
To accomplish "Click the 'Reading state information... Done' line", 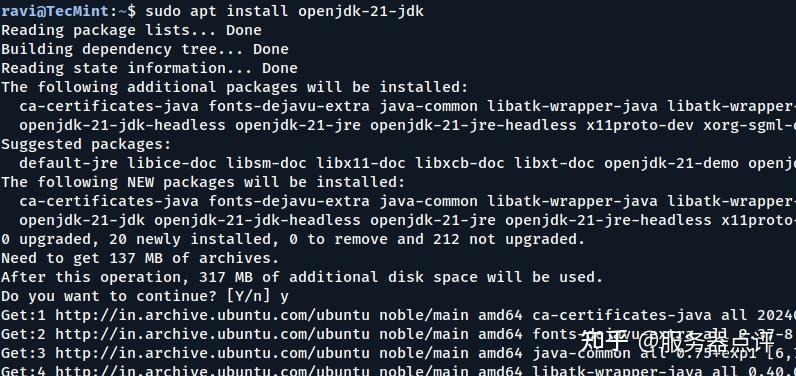I will [x=149, y=68].
